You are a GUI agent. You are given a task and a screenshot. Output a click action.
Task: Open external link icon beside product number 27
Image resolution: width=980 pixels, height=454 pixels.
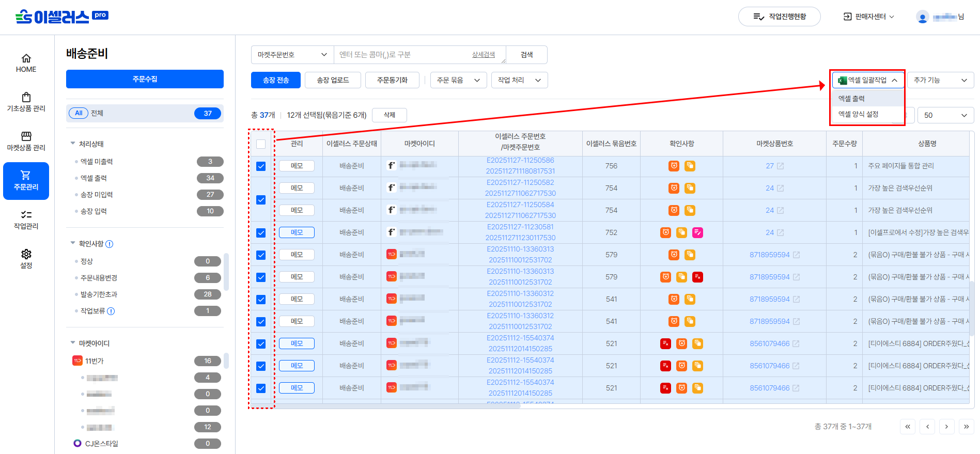pos(781,166)
